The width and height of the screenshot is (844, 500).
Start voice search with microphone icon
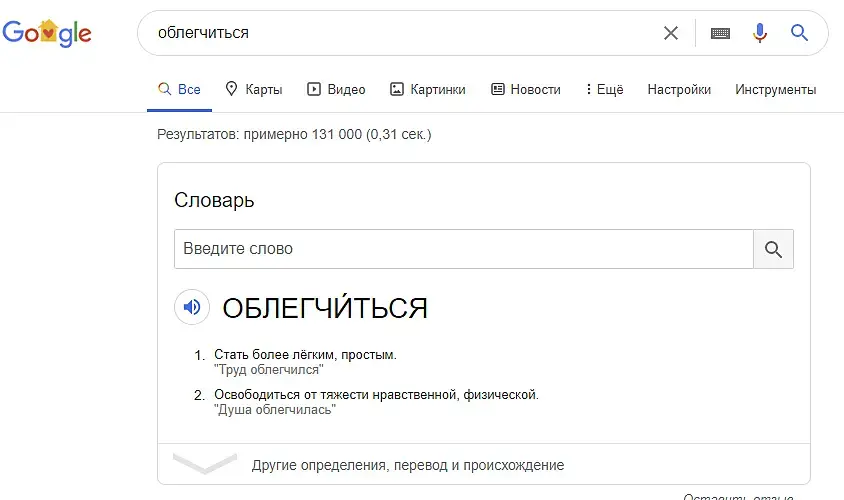[x=760, y=33]
